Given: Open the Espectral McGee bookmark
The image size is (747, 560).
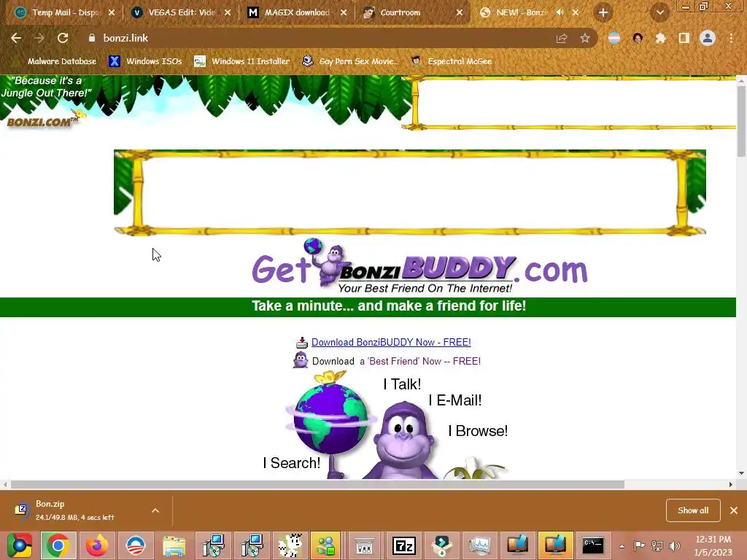Looking at the screenshot, I should coord(452,61).
